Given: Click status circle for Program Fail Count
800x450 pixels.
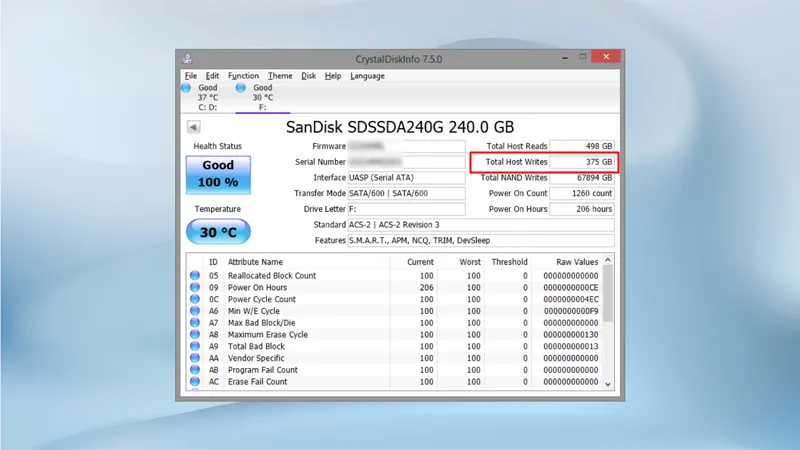Looking at the screenshot, I should click(x=195, y=369).
